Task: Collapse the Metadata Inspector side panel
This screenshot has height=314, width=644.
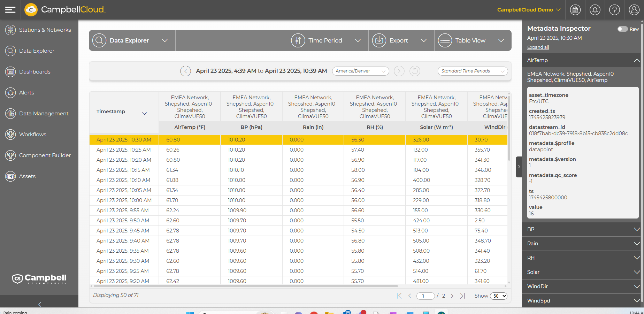Action: [519, 167]
